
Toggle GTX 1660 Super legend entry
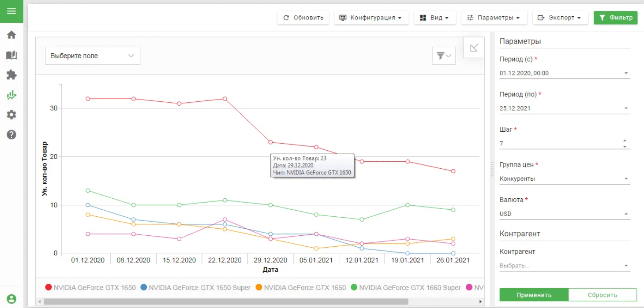[x=405, y=288]
